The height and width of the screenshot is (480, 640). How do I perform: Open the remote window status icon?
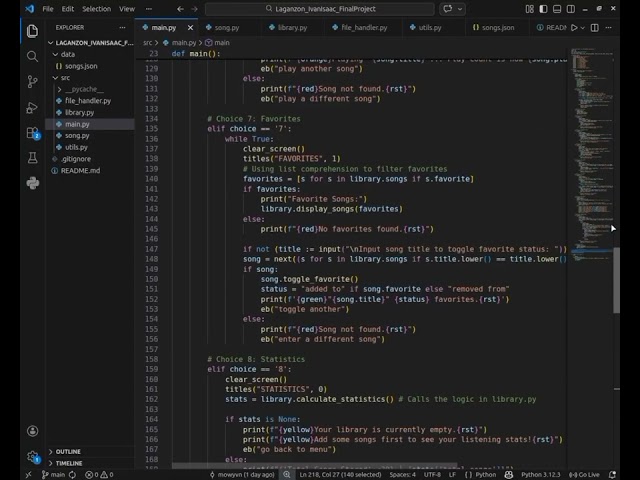click(x=28, y=475)
